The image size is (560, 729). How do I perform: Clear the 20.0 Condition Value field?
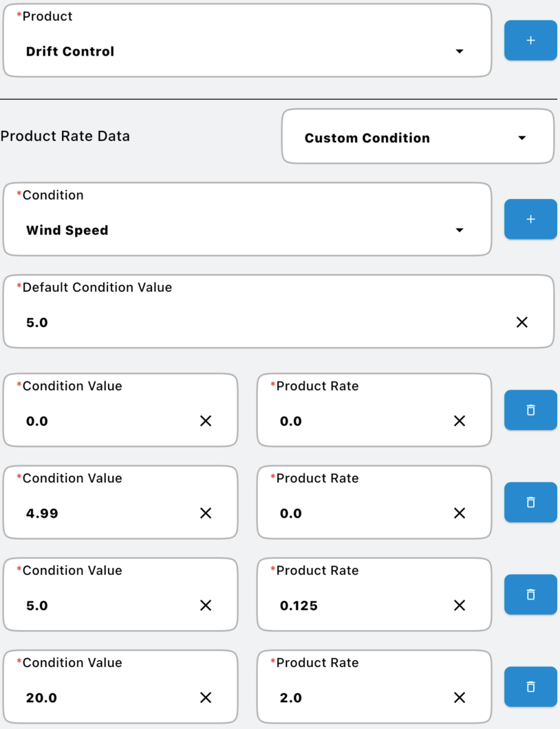205,698
